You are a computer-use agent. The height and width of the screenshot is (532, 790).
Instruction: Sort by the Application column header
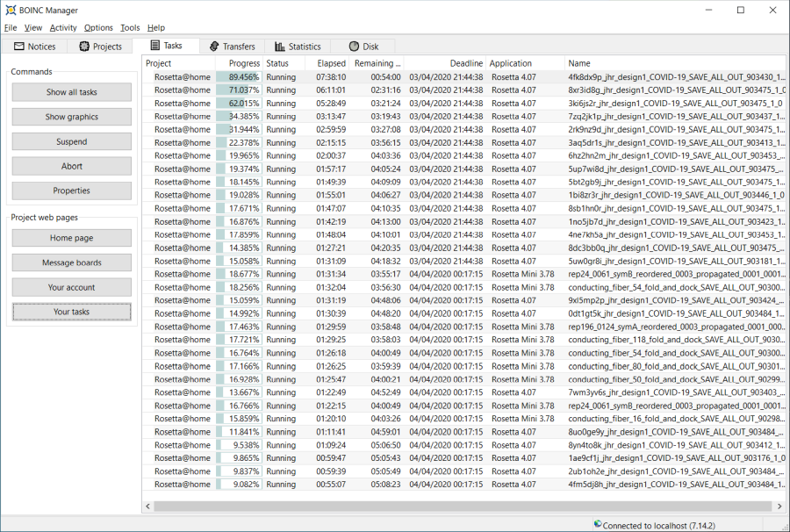525,63
